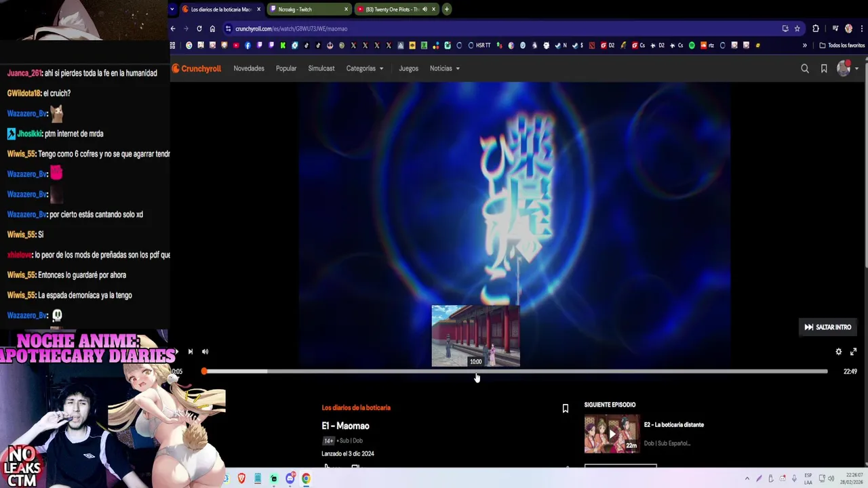Skip to next episode in player
The image size is (868, 488).
click(190, 352)
